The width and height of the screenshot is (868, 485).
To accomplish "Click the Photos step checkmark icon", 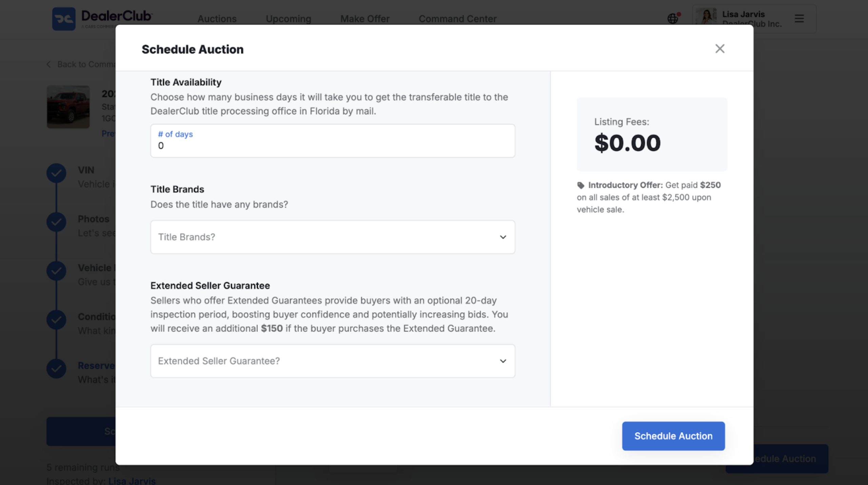I will pyautogui.click(x=56, y=222).
